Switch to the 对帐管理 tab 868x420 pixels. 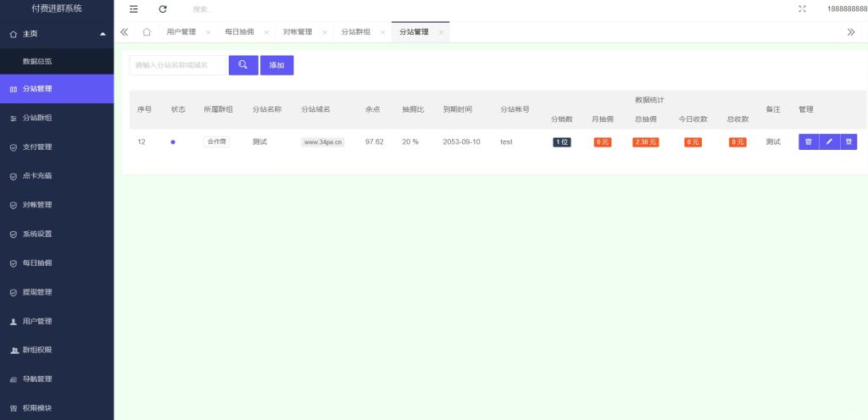298,32
